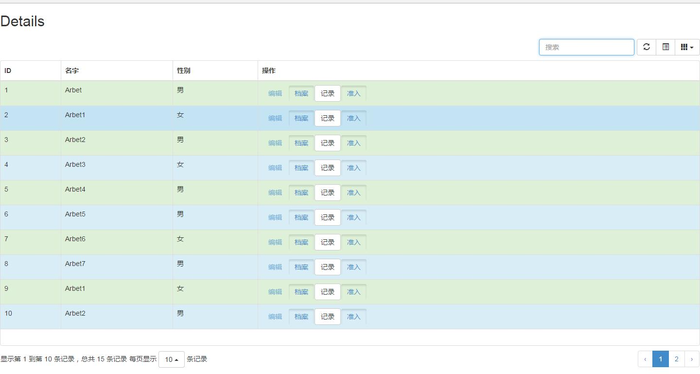
Task: Click 编辑 for row ID 1
Action: coord(275,93)
